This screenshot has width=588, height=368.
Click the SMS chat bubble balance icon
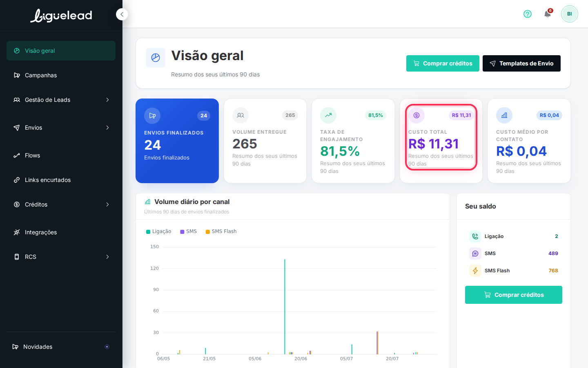click(x=475, y=254)
